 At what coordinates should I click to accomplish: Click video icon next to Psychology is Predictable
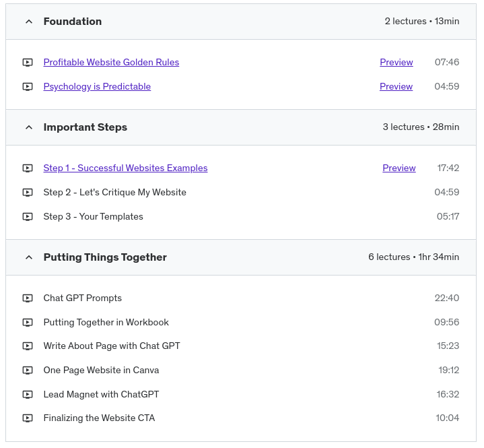tap(28, 87)
